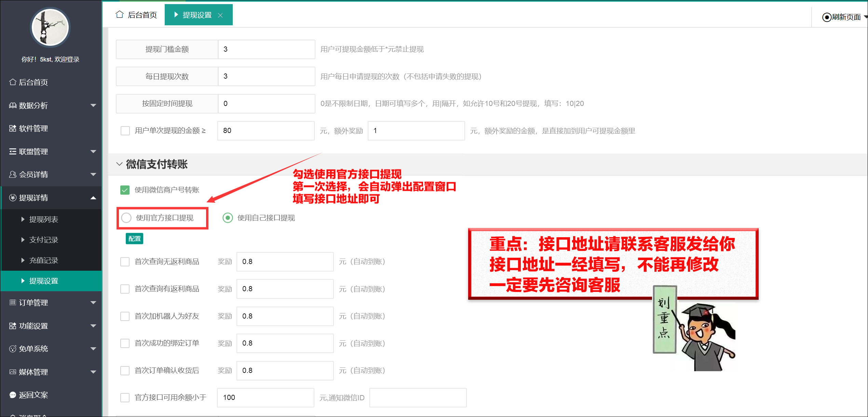
Task: Click the chat bubble icon 返回文案
Action: point(13,395)
